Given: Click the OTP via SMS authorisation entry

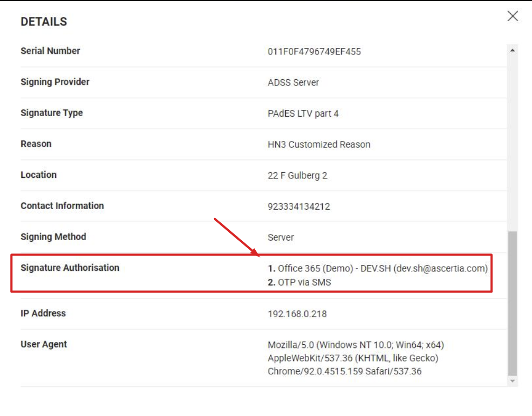Looking at the screenshot, I should click(300, 282).
